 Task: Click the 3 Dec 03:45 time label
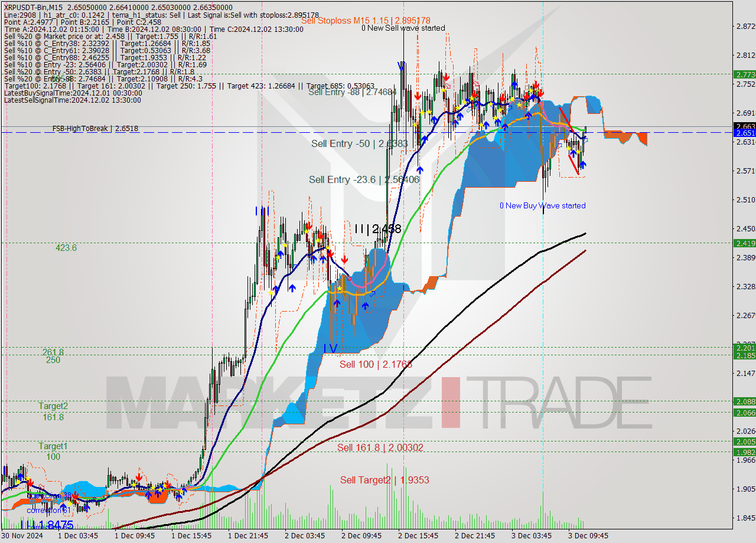532,536
